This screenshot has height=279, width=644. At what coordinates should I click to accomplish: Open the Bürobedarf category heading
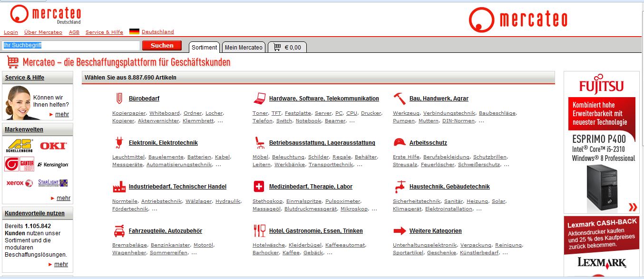[144, 99]
